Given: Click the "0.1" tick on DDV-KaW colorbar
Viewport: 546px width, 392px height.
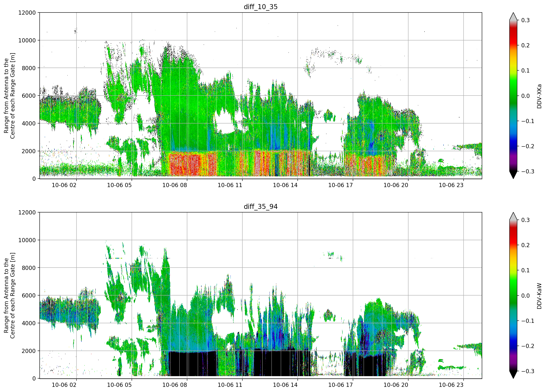Looking at the screenshot, I should 526,270.
